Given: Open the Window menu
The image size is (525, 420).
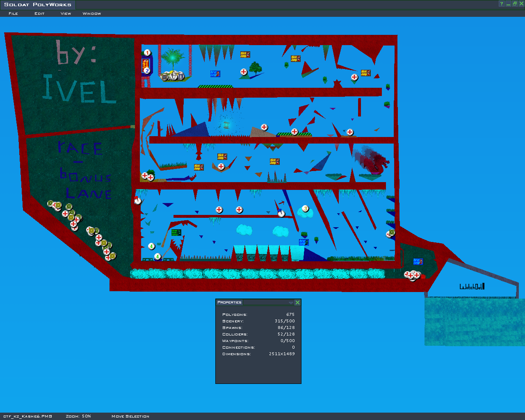Looking at the screenshot, I should click(91, 14).
